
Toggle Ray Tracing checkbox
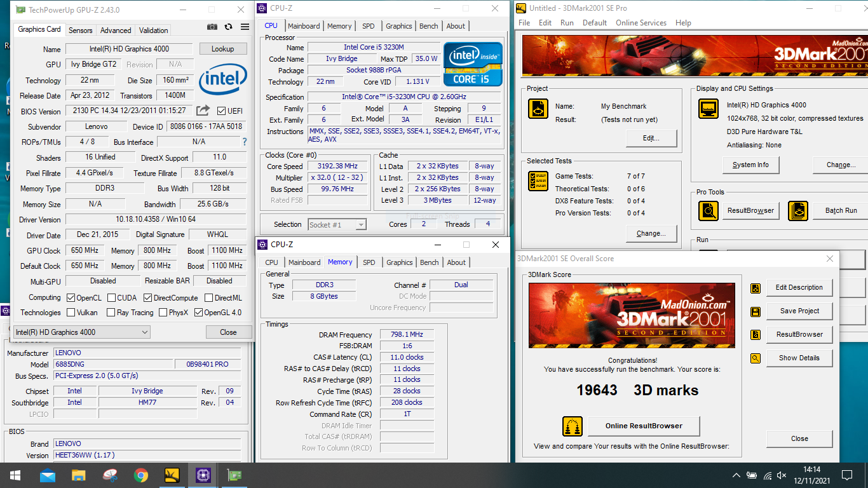click(x=111, y=313)
